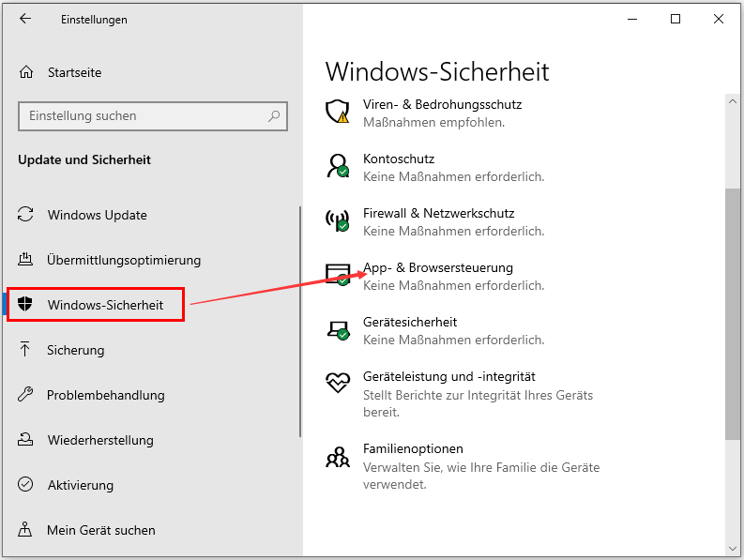Click the Startseite home icon

pyautogui.click(x=26, y=72)
